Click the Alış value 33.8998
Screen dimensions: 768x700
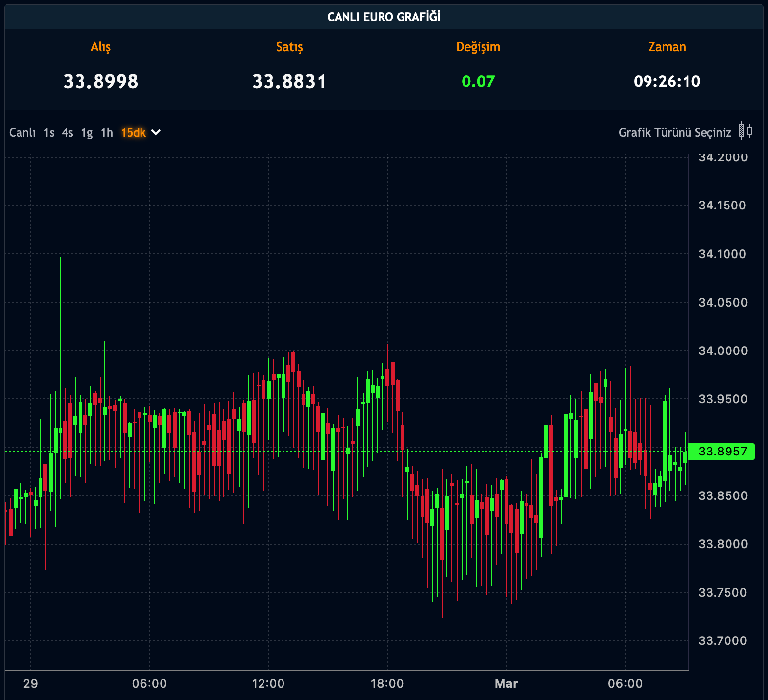pyautogui.click(x=101, y=82)
